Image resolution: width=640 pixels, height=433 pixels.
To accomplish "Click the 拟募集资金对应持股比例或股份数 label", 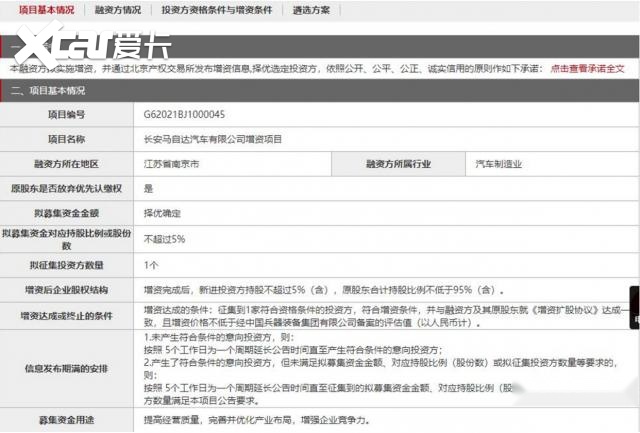I will (x=67, y=239).
